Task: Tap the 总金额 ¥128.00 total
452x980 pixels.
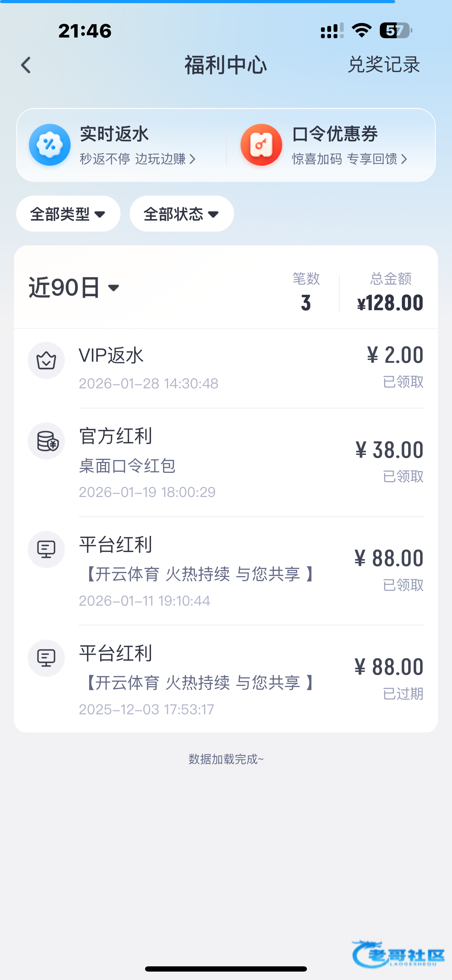Action: tap(390, 303)
